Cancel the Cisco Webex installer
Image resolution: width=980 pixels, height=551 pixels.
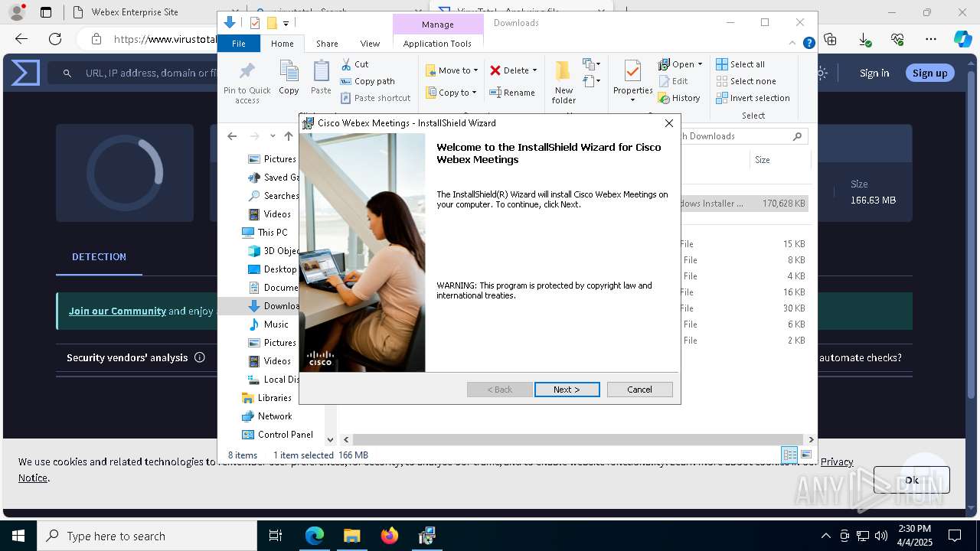639,390
